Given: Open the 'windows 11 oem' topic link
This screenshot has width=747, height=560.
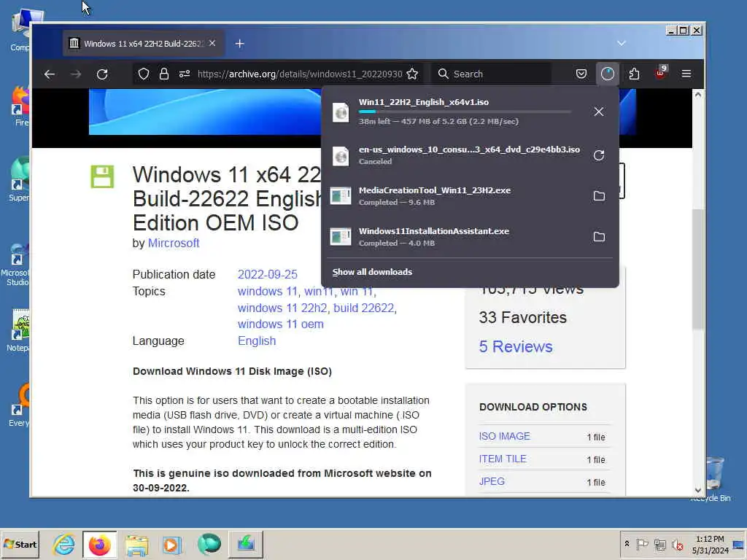Looking at the screenshot, I should coord(281,324).
